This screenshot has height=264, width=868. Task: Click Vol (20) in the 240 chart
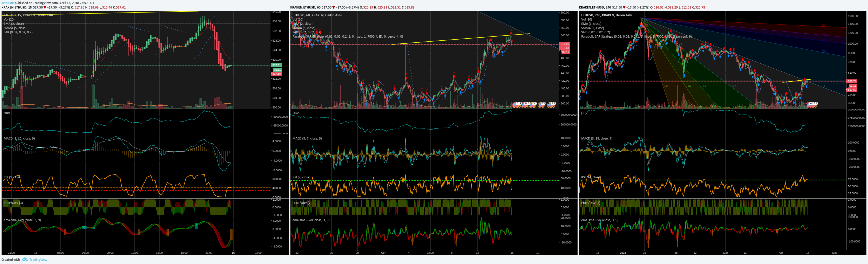(587, 20)
